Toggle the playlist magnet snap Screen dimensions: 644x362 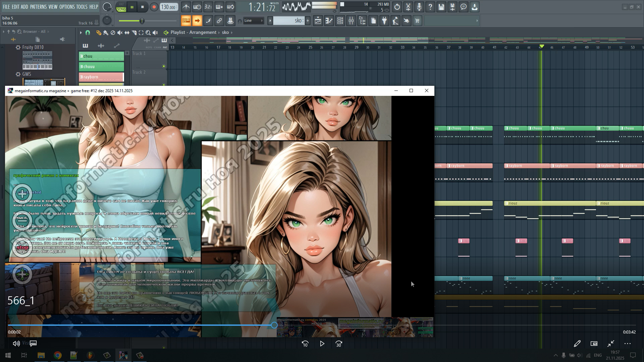(x=88, y=33)
